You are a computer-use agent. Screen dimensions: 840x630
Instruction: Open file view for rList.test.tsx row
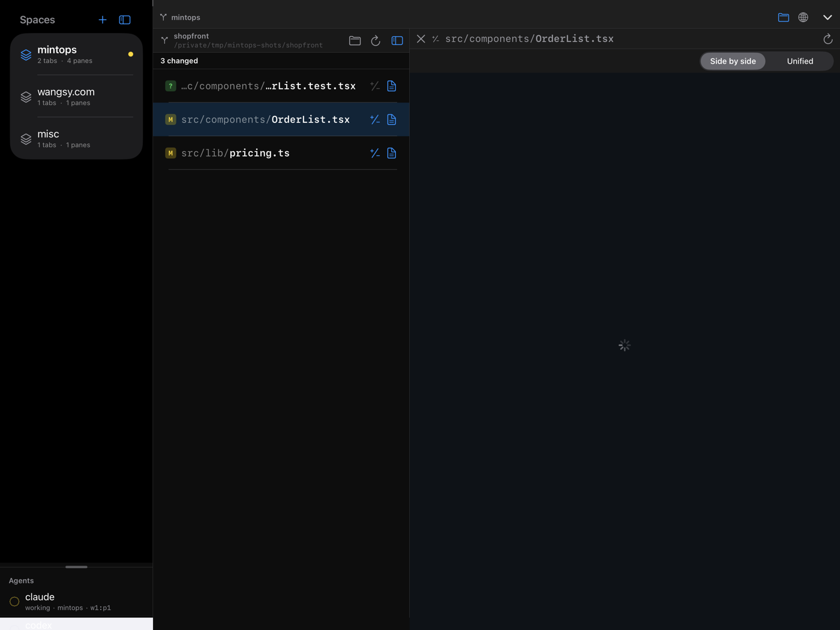(392, 86)
